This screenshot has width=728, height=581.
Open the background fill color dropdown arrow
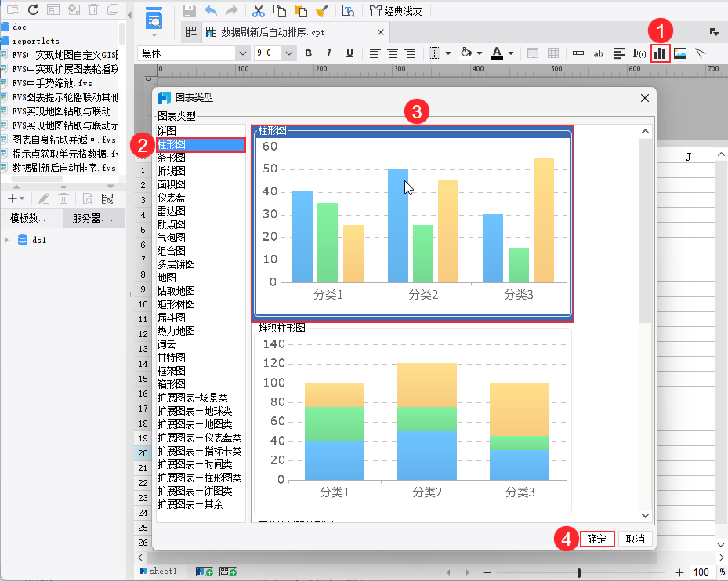(479, 53)
